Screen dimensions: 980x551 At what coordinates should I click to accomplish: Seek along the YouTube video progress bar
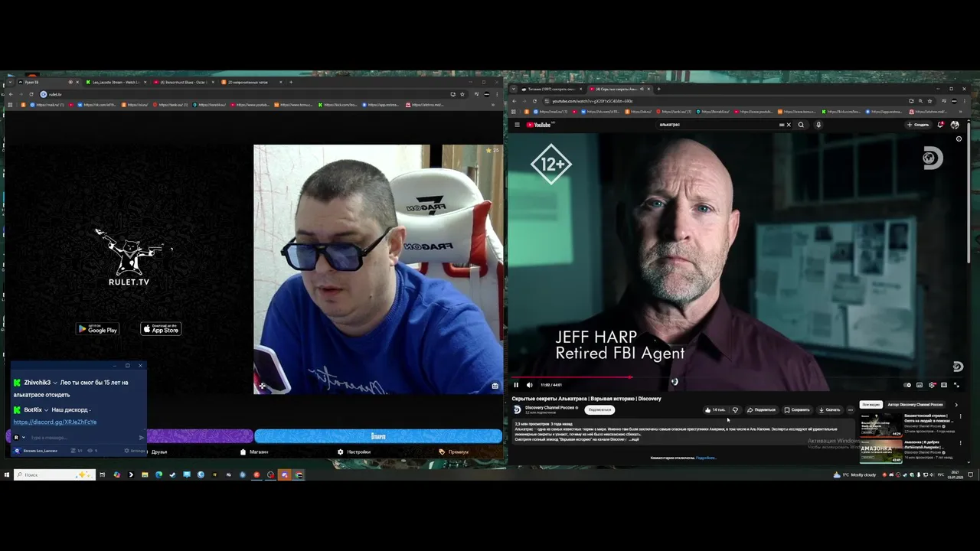(737, 377)
